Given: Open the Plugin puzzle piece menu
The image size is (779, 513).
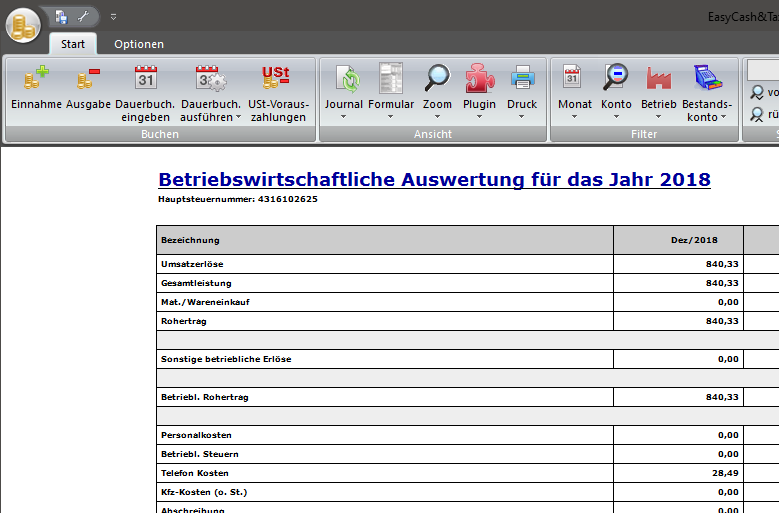Looking at the screenshot, I should pos(479,78).
